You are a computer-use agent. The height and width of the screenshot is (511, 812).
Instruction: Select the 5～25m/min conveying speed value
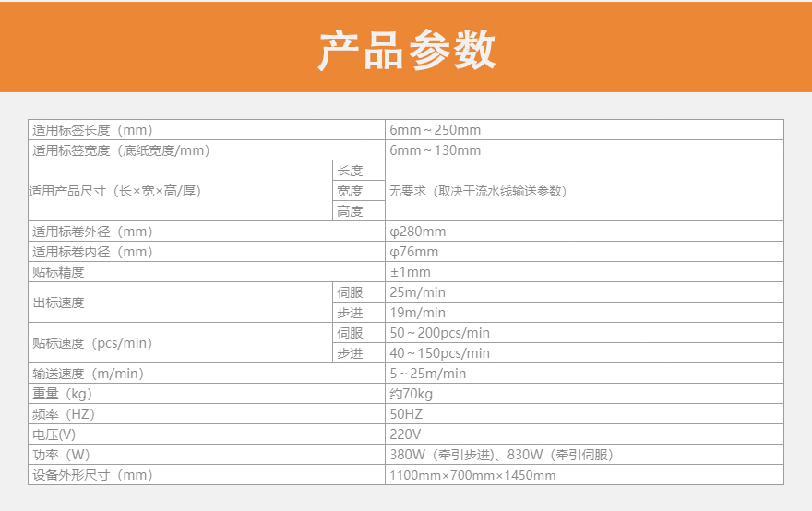(428, 374)
